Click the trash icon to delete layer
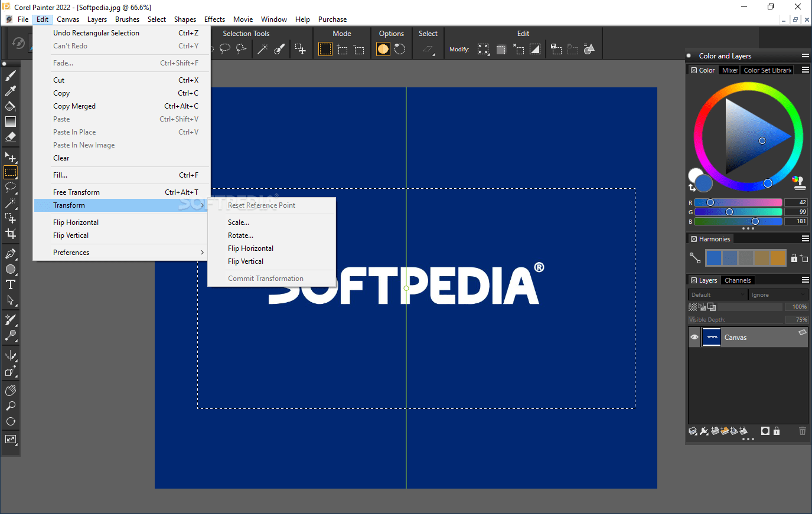The width and height of the screenshot is (812, 514). [803, 431]
